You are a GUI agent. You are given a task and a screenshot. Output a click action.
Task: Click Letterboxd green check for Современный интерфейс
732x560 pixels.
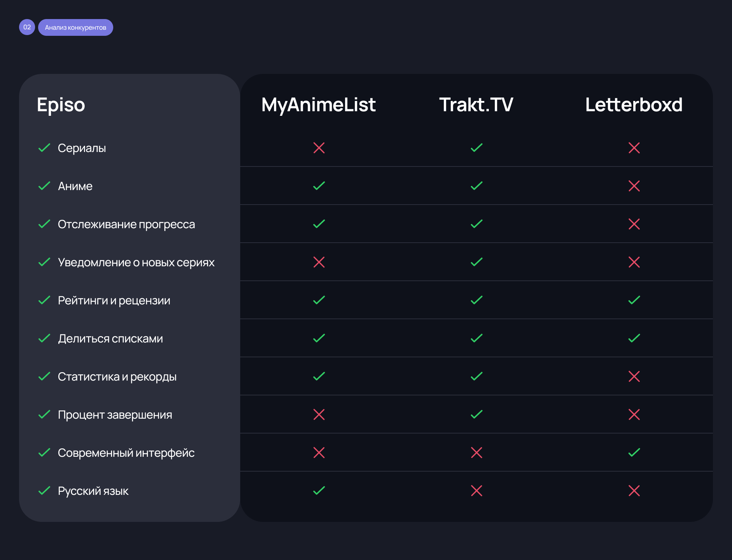pyautogui.click(x=634, y=453)
